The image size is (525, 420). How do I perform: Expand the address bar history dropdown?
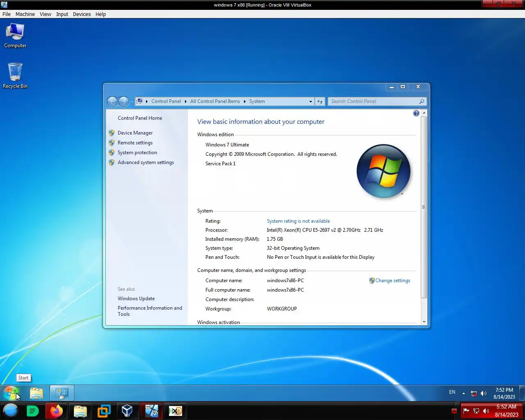(x=310, y=101)
